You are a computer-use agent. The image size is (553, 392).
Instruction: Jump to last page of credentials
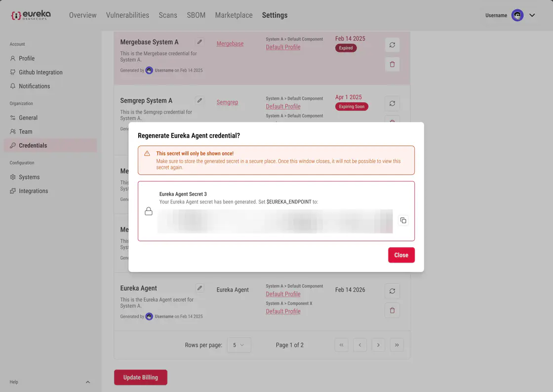click(396, 345)
